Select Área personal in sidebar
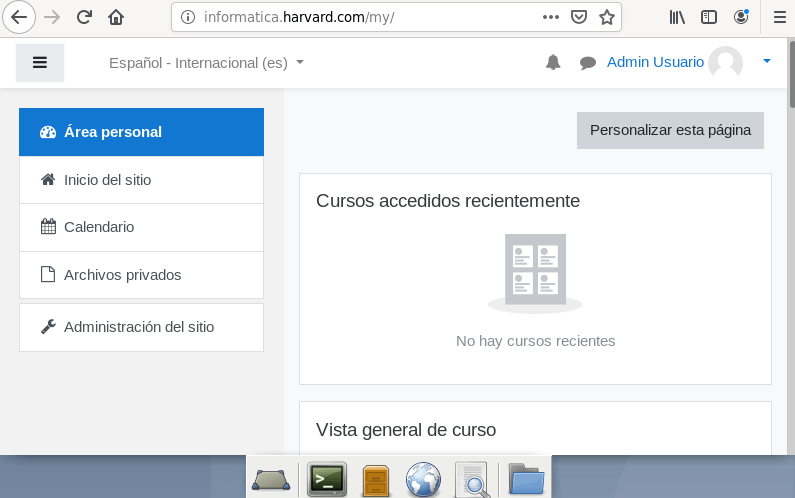This screenshot has width=795, height=498. (x=141, y=132)
